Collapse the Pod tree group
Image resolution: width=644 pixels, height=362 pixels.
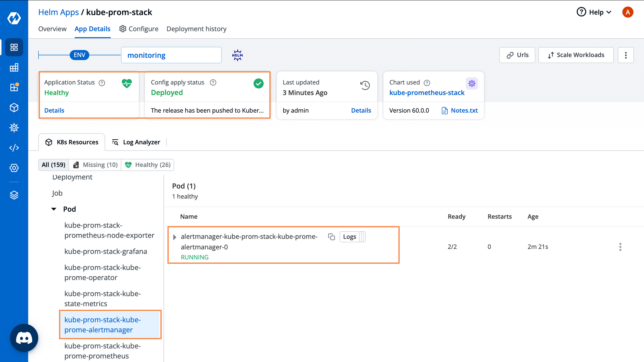pos(54,209)
